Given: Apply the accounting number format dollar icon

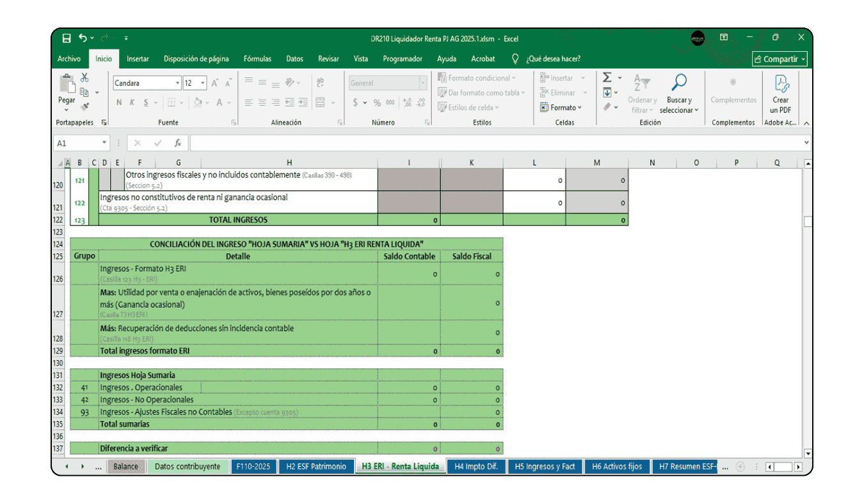Looking at the screenshot, I should [355, 103].
